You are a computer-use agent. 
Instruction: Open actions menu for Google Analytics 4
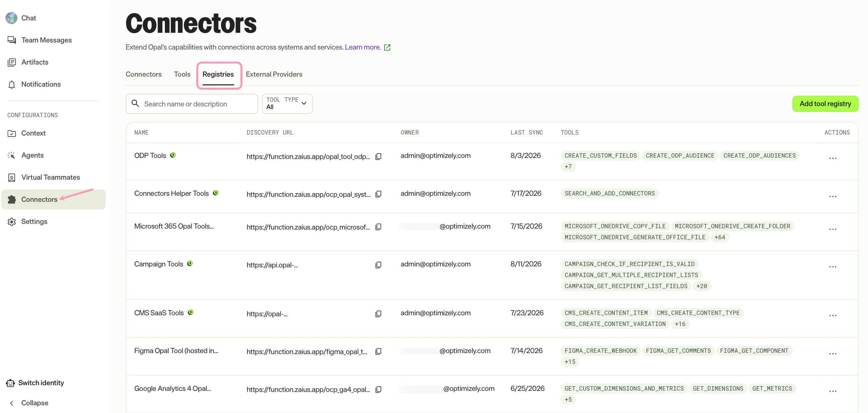tap(833, 391)
